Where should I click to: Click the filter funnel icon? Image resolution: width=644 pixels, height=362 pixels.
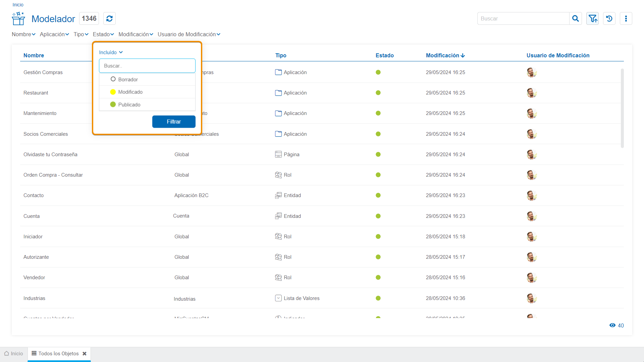[x=593, y=18]
